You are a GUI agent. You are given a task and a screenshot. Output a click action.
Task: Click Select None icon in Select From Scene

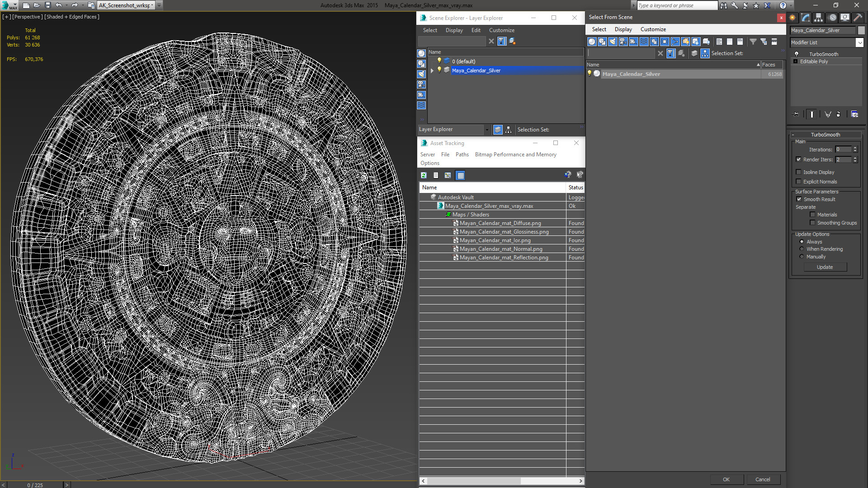(730, 42)
